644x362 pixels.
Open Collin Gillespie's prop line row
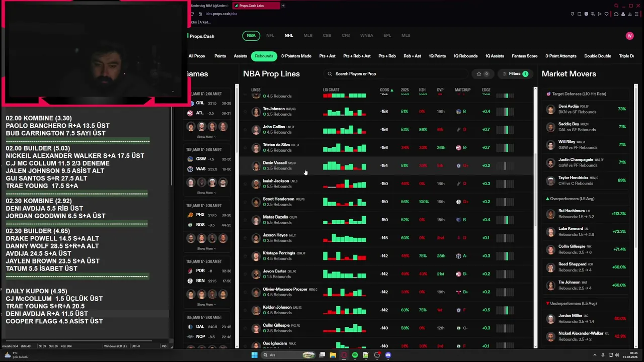(386, 328)
